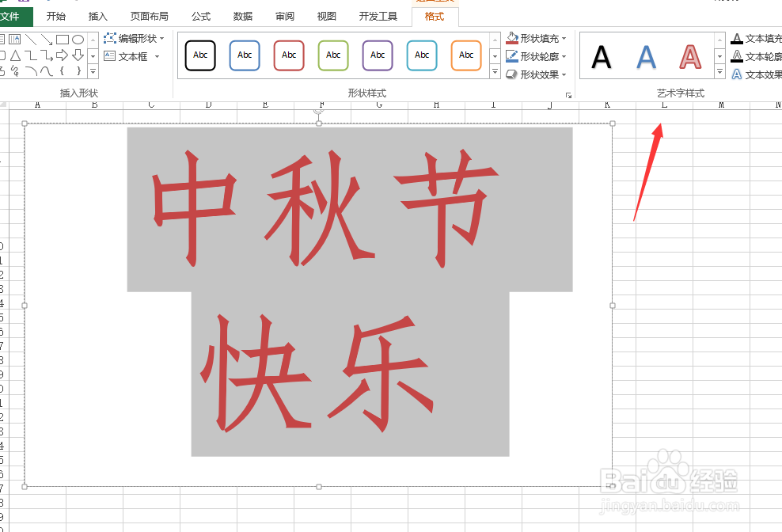This screenshot has height=532, width=782.
Task: Select the left brace shape
Action: 63,71
